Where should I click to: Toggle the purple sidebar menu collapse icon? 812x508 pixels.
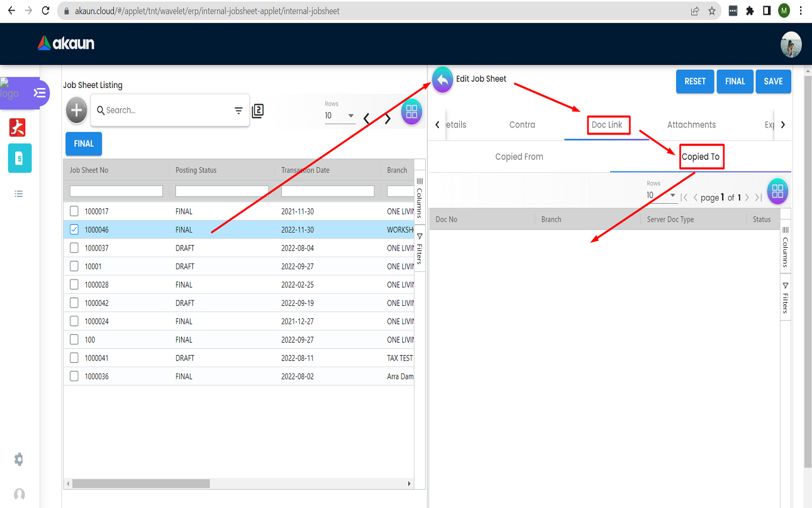point(39,93)
